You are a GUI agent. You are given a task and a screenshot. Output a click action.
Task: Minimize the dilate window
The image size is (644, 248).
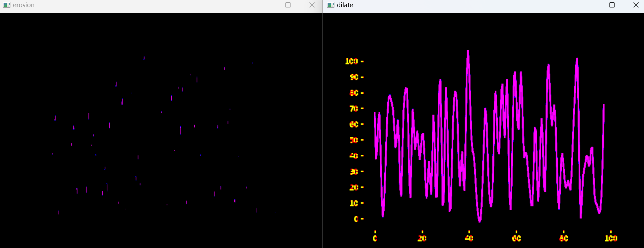[x=588, y=5]
